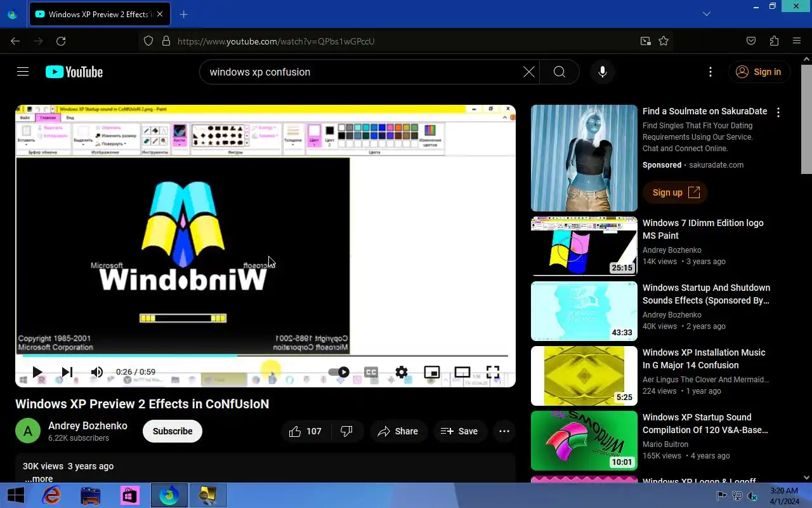The image size is (812, 508).
Task: Open the 10:01 Startup Sound Compilation thumbnail
Action: pos(584,441)
